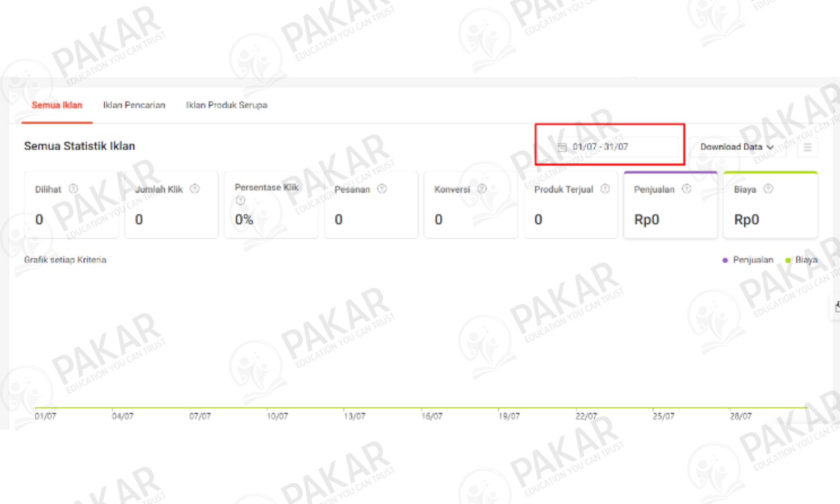840x504 pixels.
Task: Select the Pesanan metric card
Action: click(x=371, y=205)
